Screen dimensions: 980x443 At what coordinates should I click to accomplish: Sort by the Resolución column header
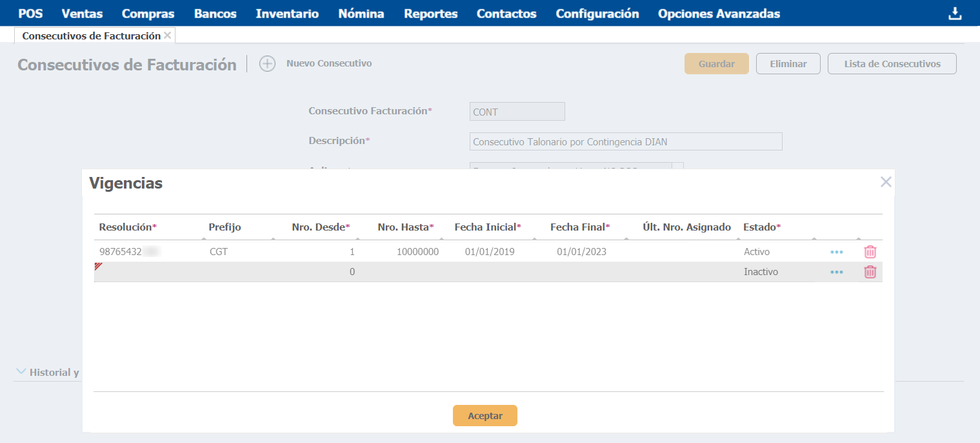[127, 227]
